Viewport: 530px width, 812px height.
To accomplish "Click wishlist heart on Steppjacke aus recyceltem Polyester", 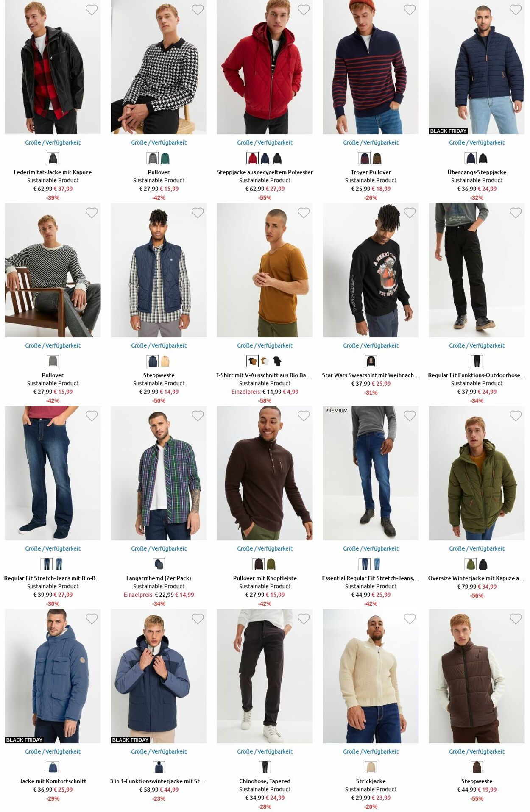I will point(304,10).
